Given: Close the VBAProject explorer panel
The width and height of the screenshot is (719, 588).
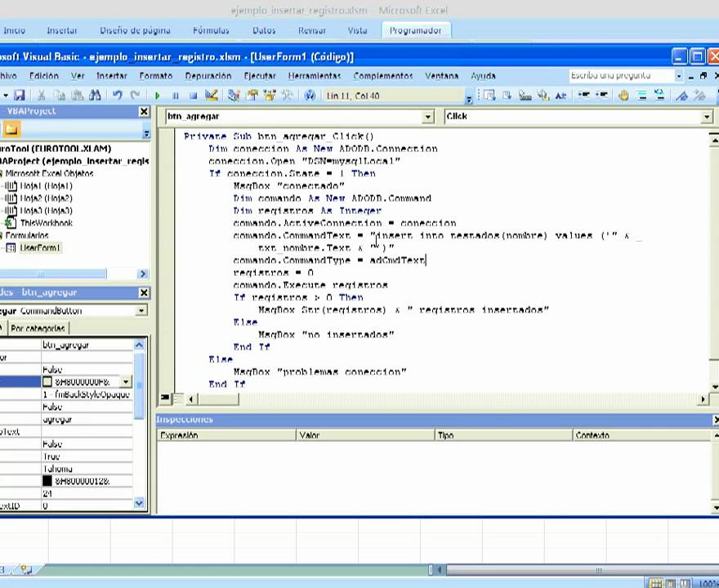Looking at the screenshot, I should [144, 112].
